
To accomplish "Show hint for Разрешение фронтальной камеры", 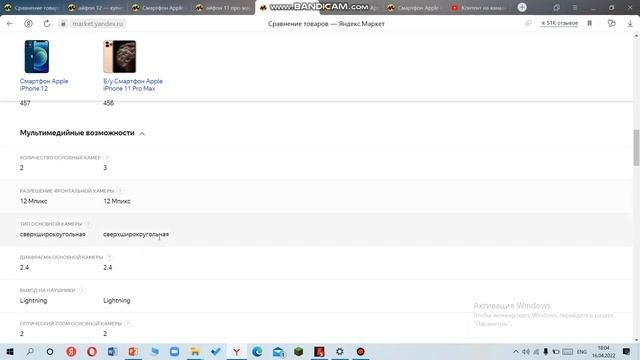I will [120, 191].
